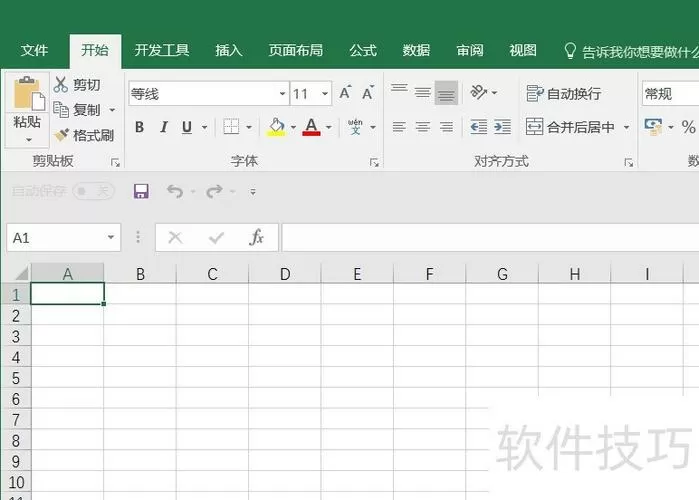Switch to the Home (开始) tab

(x=95, y=50)
